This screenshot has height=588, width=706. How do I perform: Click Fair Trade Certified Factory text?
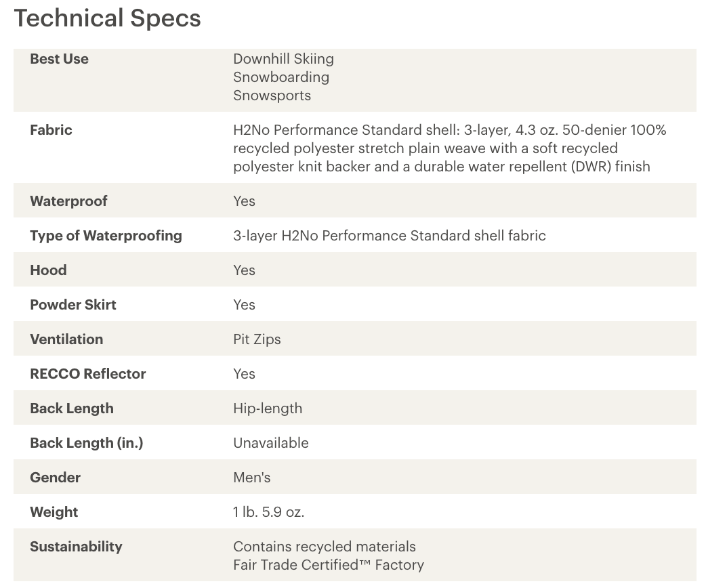click(328, 565)
